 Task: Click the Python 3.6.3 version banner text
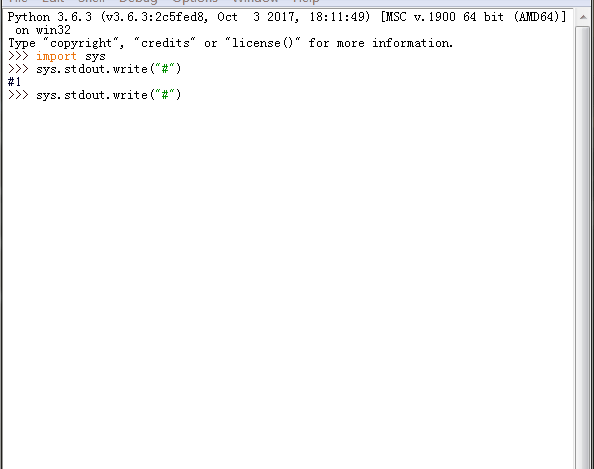pos(50,17)
